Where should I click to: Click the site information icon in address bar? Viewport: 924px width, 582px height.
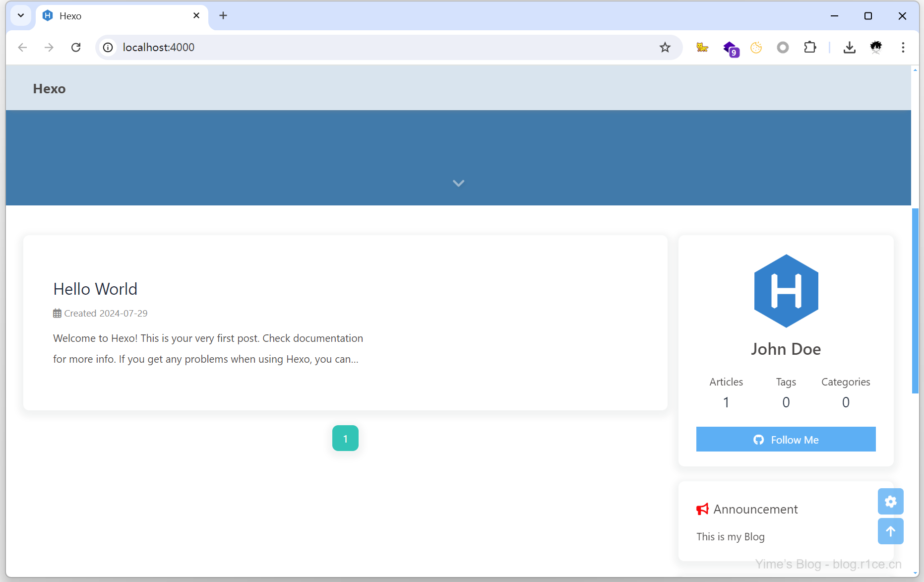(x=108, y=47)
